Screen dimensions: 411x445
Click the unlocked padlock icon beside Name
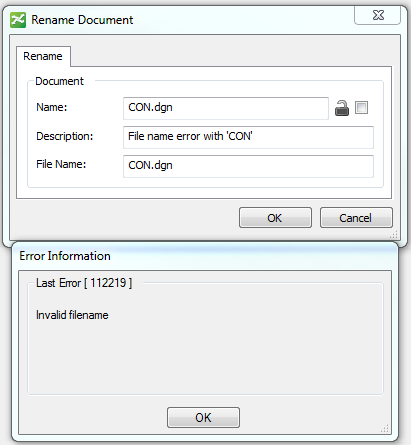pyautogui.click(x=342, y=108)
